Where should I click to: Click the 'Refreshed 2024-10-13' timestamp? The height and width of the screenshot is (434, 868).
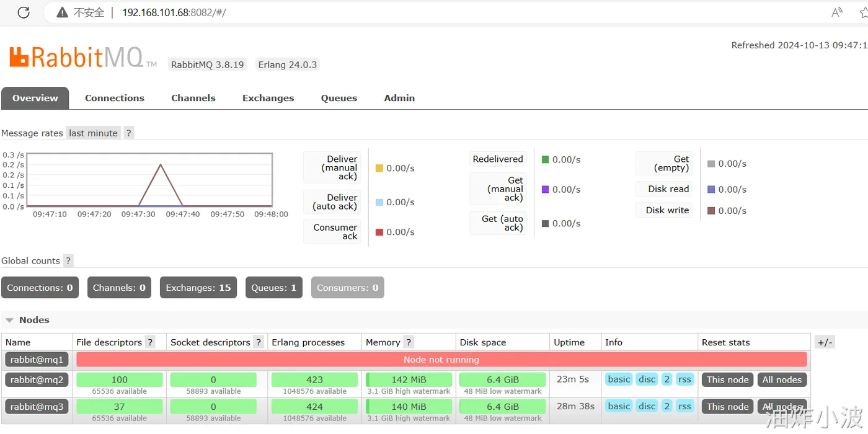click(799, 45)
